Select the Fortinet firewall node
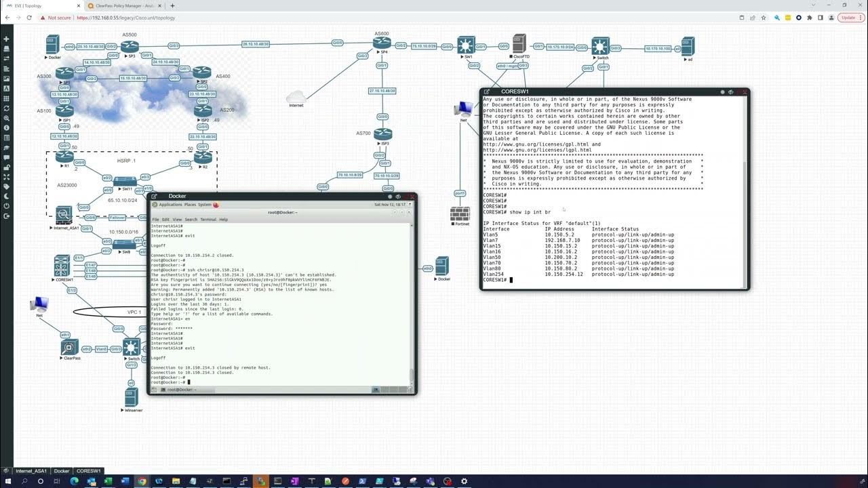Viewport: 868px width, 488px height. pyautogui.click(x=460, y=214)
